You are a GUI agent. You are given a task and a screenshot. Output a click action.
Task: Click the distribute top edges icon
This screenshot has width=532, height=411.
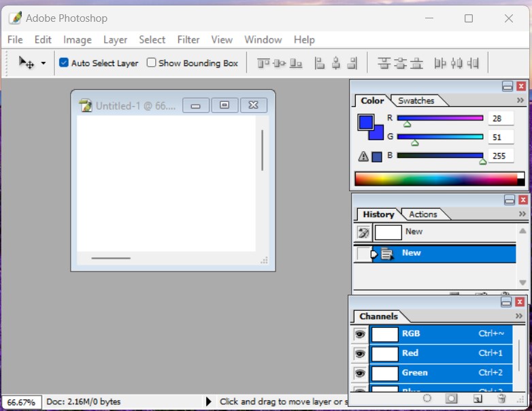coord(384,63)
